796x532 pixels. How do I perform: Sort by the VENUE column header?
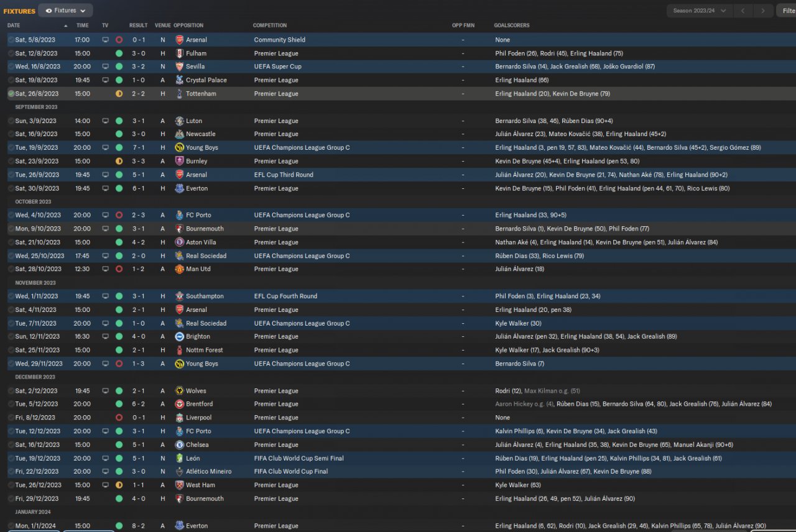point(162,25)
